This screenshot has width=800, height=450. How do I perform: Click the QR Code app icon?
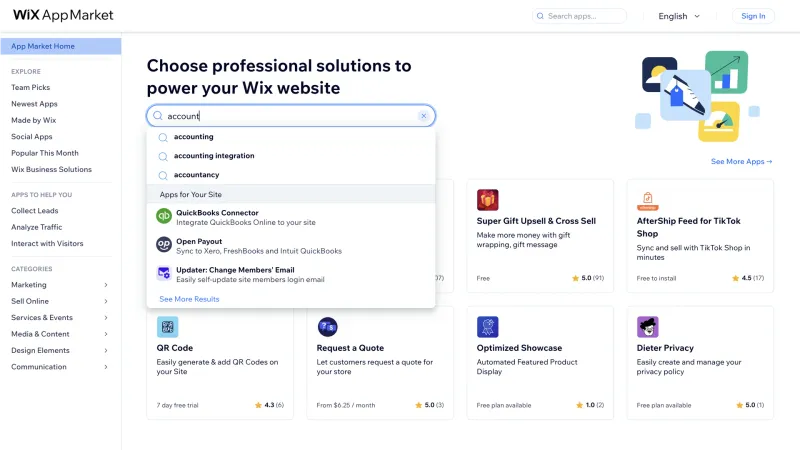167,327
